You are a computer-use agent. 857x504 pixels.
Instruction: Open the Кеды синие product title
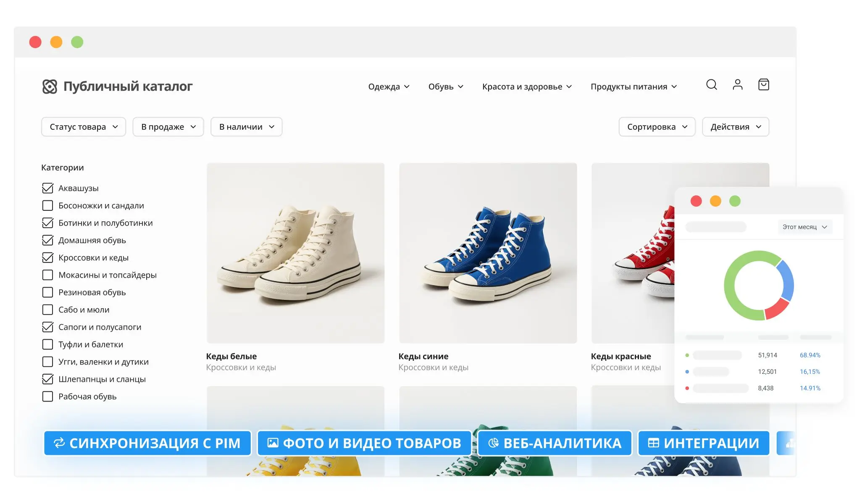coord(423,356)
